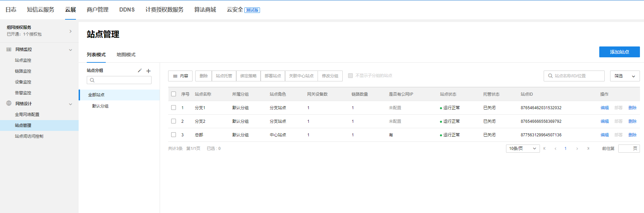Open 站点间访问控制 in sidebar

click(x=29, y=136)
